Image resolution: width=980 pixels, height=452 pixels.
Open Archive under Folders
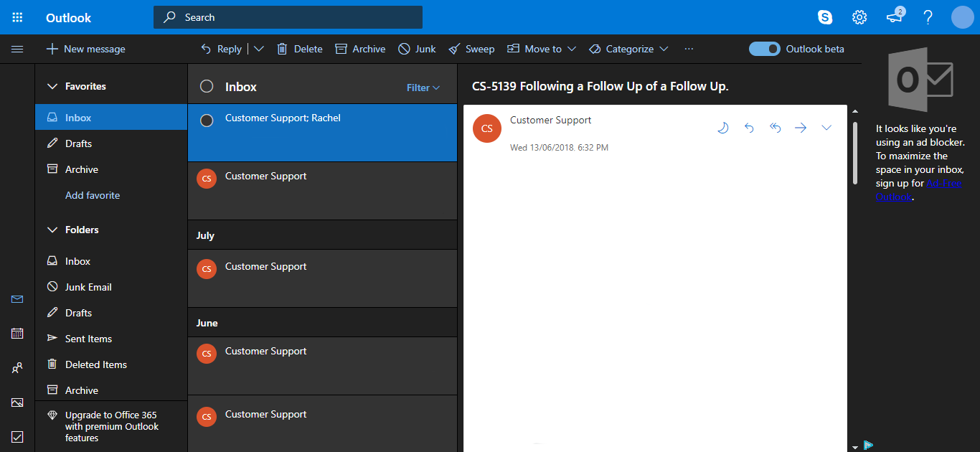coord(111,390)
